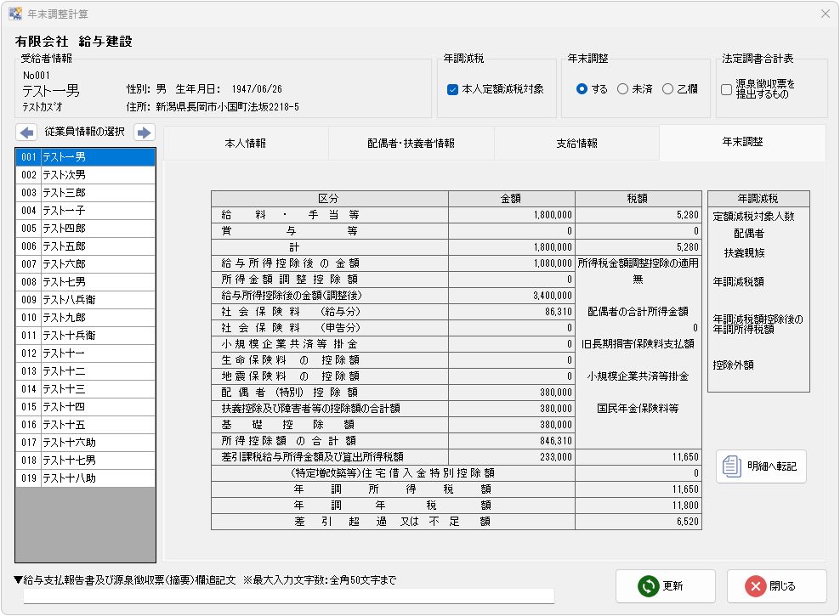
Task: Pick employee 019 テスト十八助 from list
Action: pos(85,478)
